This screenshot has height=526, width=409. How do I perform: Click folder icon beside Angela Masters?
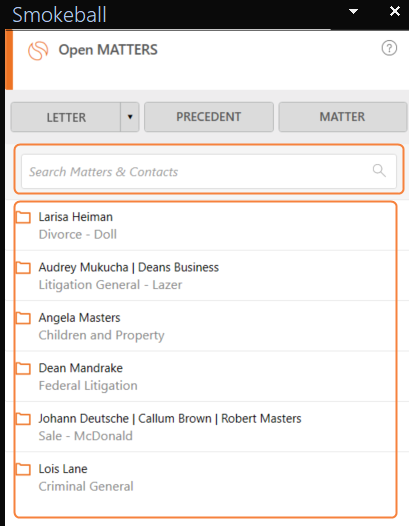pyautogui.click(x=23, y=318)
